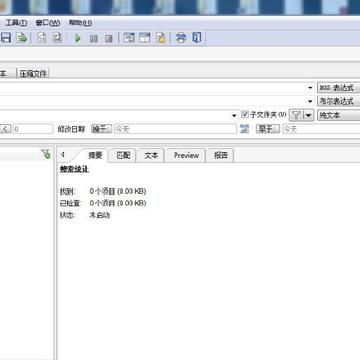The image size is (360, 360).
Task: Click the Print icon
Action: pyautogui.click(x=181, y=38)
